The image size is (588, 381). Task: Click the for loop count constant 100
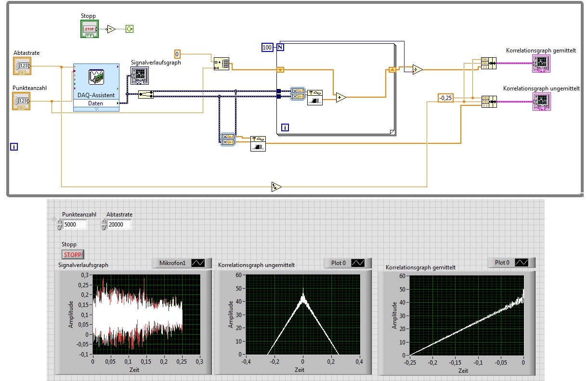click(x=267, y=47)
